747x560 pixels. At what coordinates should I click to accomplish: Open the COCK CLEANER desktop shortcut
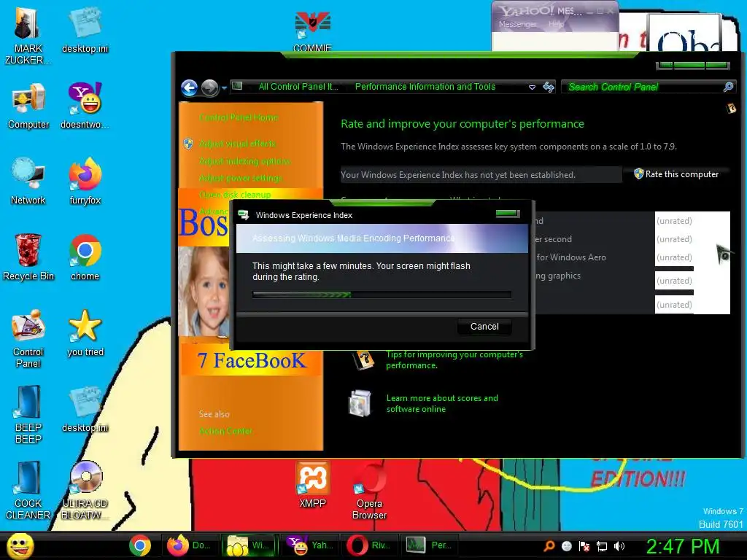pyautogui.click(x=28, y=491)
